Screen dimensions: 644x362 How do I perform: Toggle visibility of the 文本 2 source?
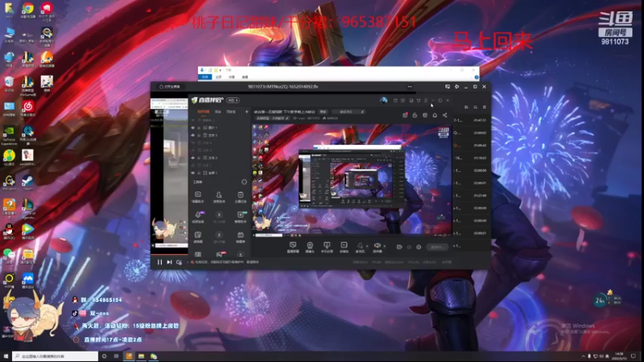coord(193,158)
